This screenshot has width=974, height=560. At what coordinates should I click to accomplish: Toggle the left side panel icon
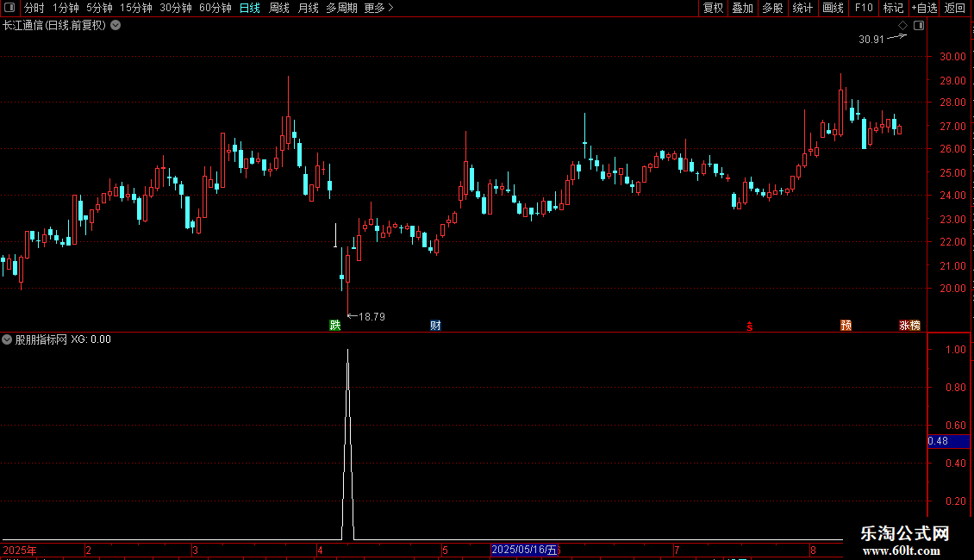click(x=9, y=8)
